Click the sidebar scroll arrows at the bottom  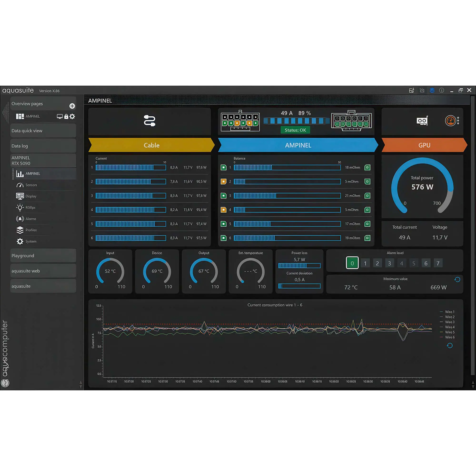coord(81,385)
